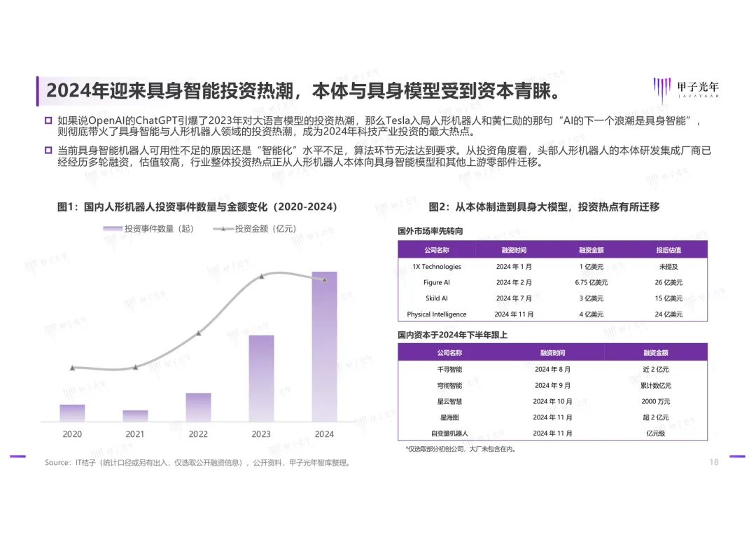Select the 2020 bar in the chart
Screen dimensions: 756x535
72,413
